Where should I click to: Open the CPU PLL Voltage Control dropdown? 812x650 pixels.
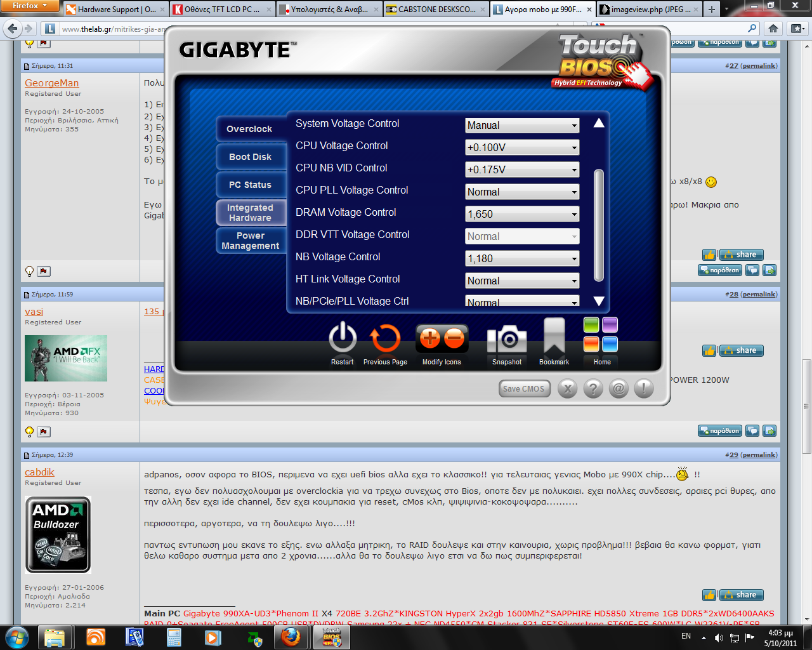[522, 192]
